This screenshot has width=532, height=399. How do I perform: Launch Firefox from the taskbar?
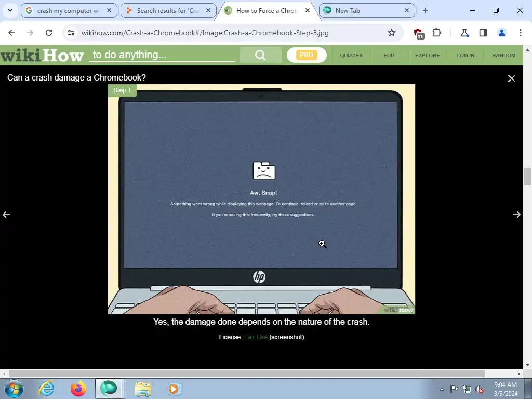(78, 389)
